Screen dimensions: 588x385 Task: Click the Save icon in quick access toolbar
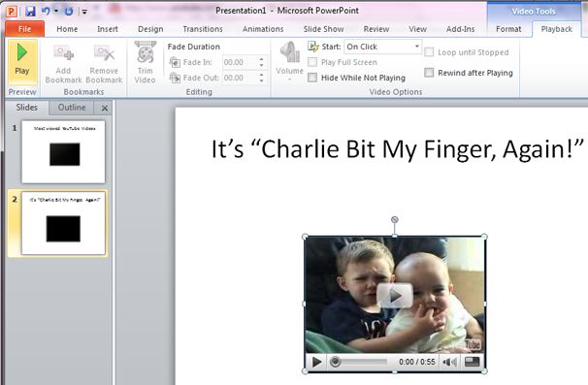30,11
